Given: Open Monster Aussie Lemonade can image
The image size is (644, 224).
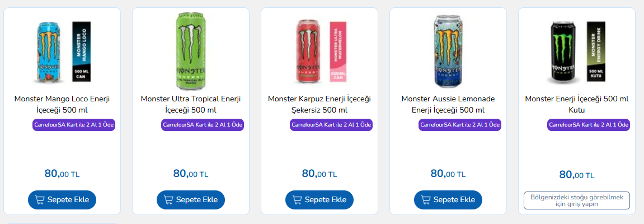Looking at the screenshot, I should [x=448, y=50].
